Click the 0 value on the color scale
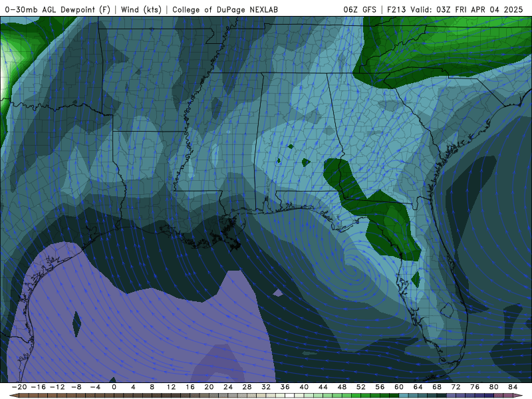Screen dimensions: 532x399 (114, 387)
